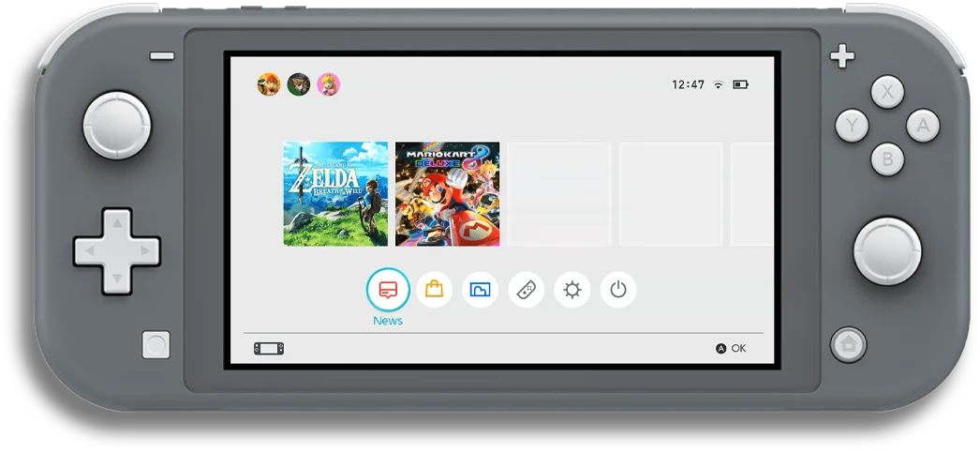Select the Power sleep mode icon
980x452 pixels.
pos(617,290)
